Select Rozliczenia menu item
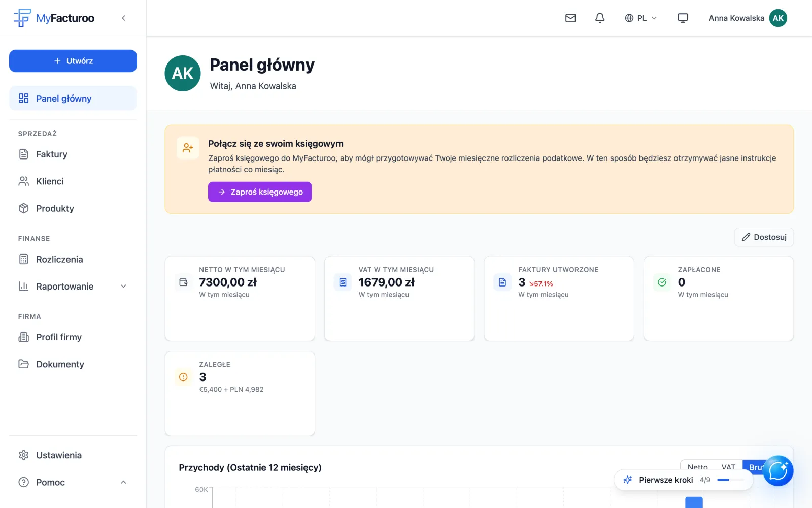Viewport: 812px width, 508px height. 73,259
